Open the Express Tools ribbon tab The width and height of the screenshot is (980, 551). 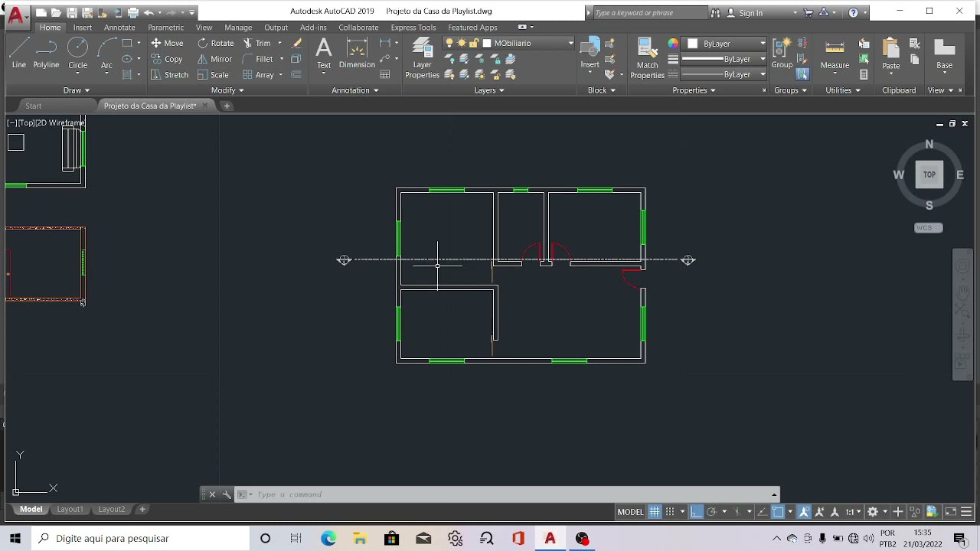[x=413, y=28]
